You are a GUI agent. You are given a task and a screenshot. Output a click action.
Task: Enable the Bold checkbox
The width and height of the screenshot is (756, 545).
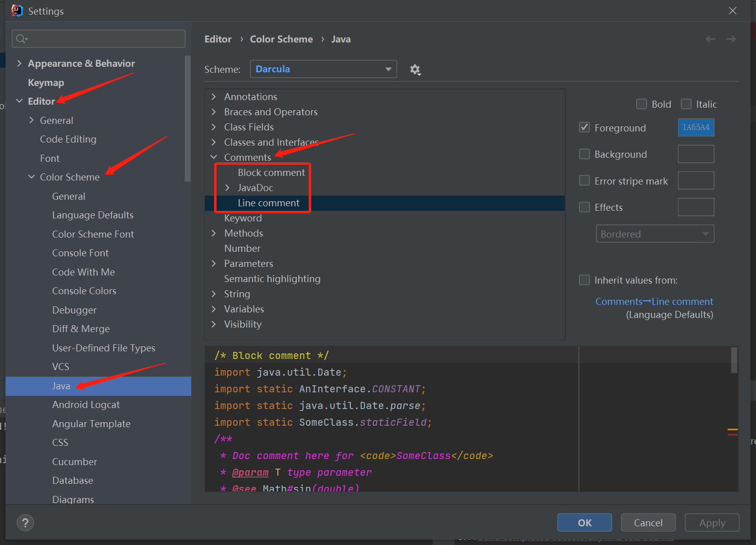[x=642, y=104]
